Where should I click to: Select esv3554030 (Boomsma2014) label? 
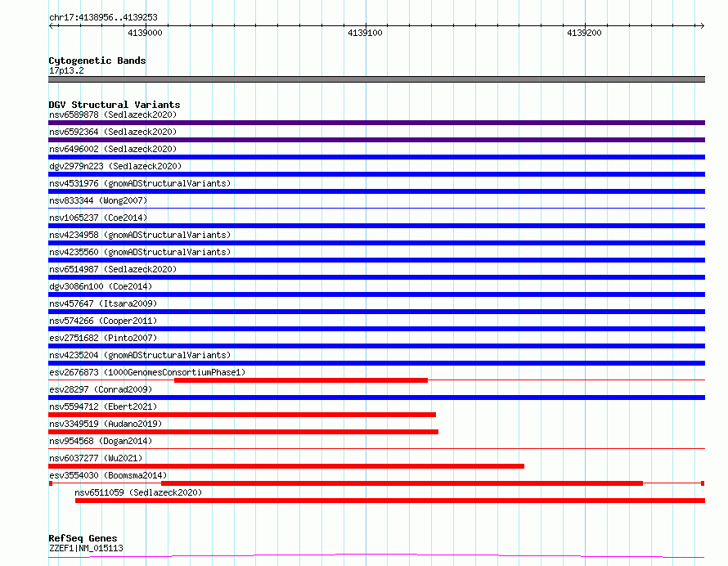pyautogui.click(x=108, y=475)
